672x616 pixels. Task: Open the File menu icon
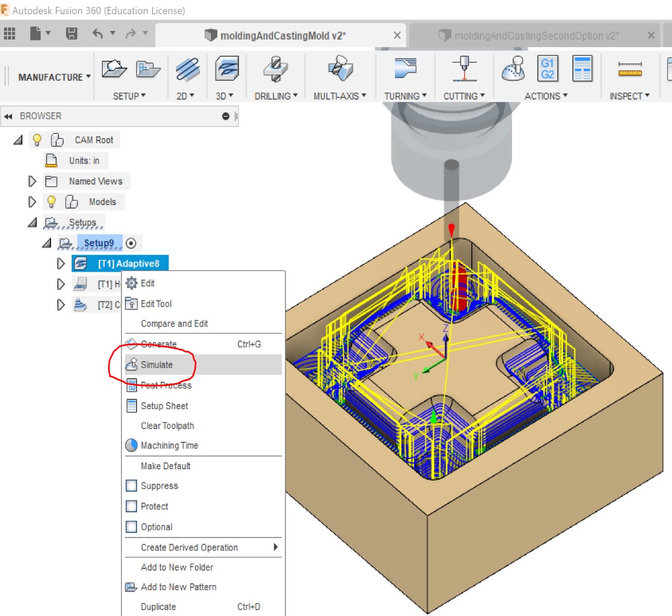(36, 33)
